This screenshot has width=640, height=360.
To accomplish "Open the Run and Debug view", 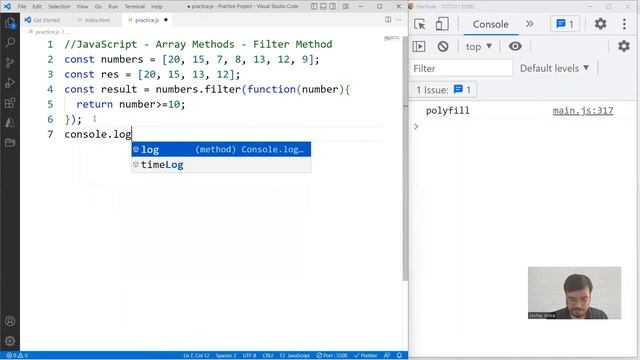I will click(x=10, y=83).
